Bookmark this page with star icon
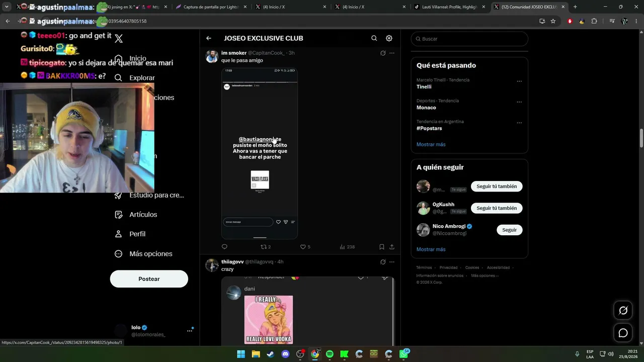 553,21
